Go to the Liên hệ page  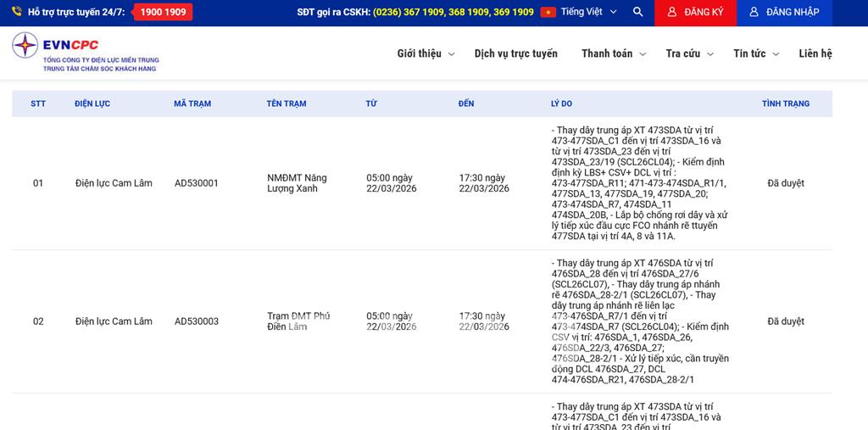[x=815, y=53]
